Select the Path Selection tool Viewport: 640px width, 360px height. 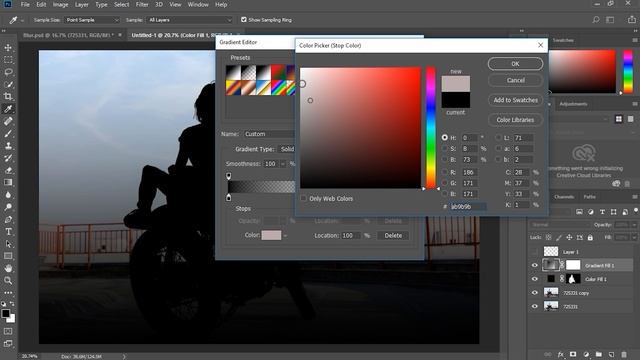[x=8, y=244]
